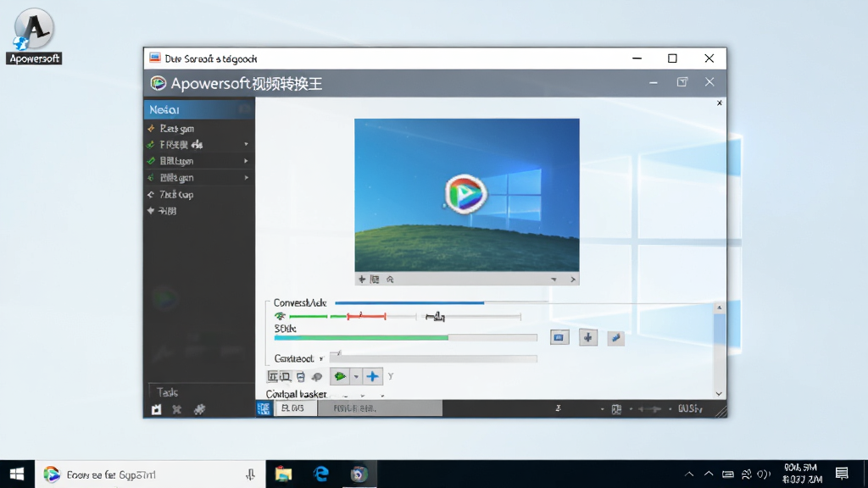The image size is (868, 488).
Task: Open the dropdown arrow on the preview toolbar
Action: pos(554,280)
